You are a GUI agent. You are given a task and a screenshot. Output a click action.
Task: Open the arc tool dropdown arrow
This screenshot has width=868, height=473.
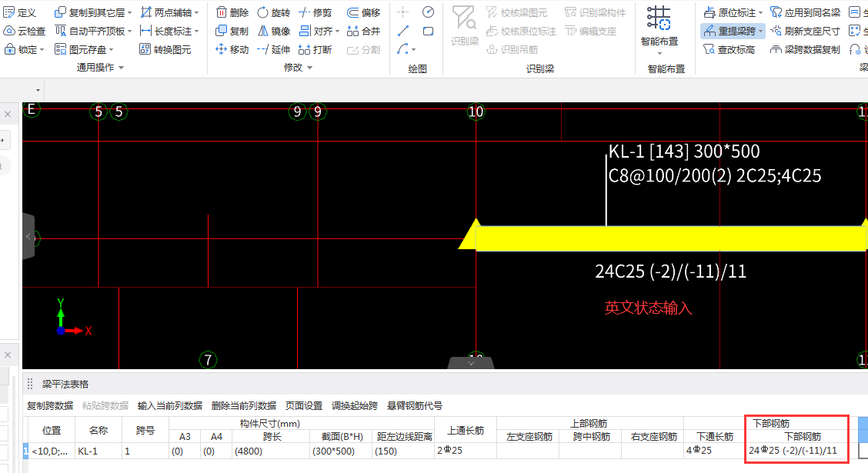click(414, 50)
